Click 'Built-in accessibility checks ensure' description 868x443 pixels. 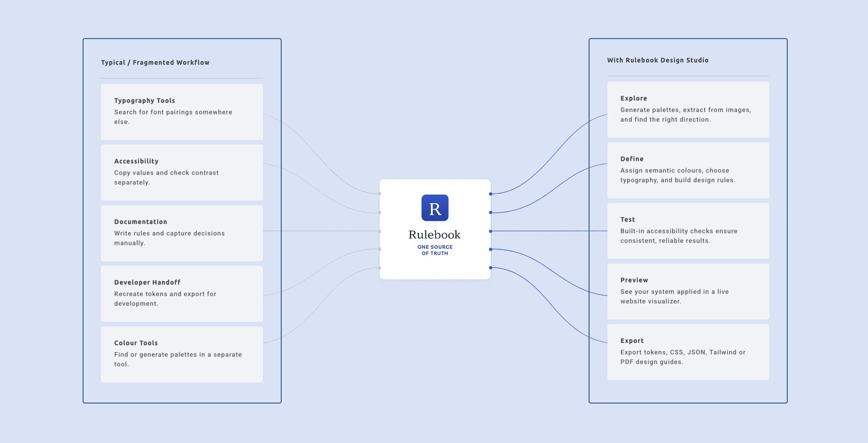679,236
